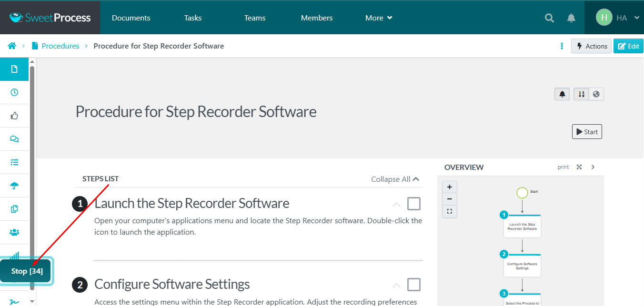This screenshot has width=644, height=306.
Task: Click the Edit button
Action: [628, 46]
